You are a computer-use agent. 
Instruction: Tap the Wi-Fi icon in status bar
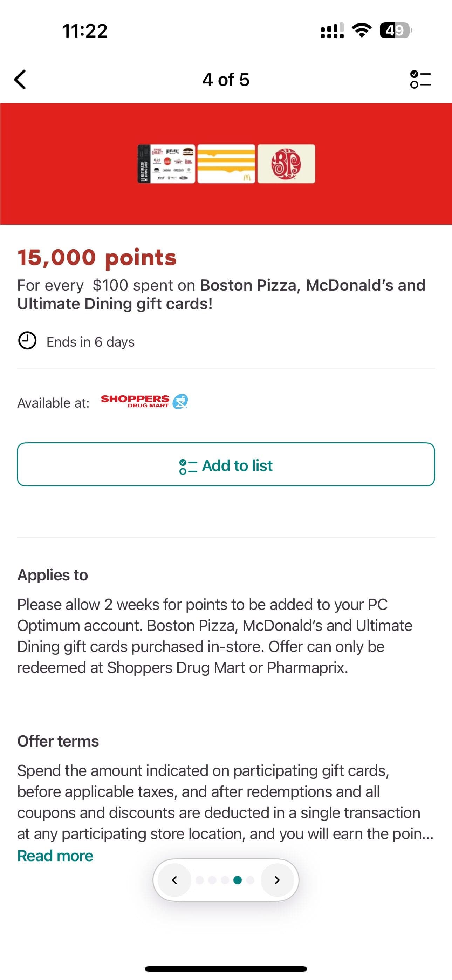pos(362,30)
